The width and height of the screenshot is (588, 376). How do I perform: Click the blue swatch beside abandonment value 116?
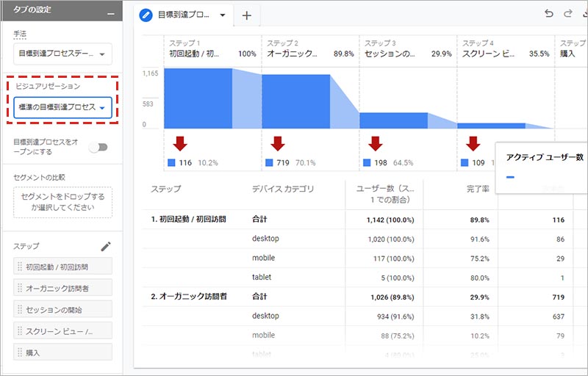(x=171, y=162)
